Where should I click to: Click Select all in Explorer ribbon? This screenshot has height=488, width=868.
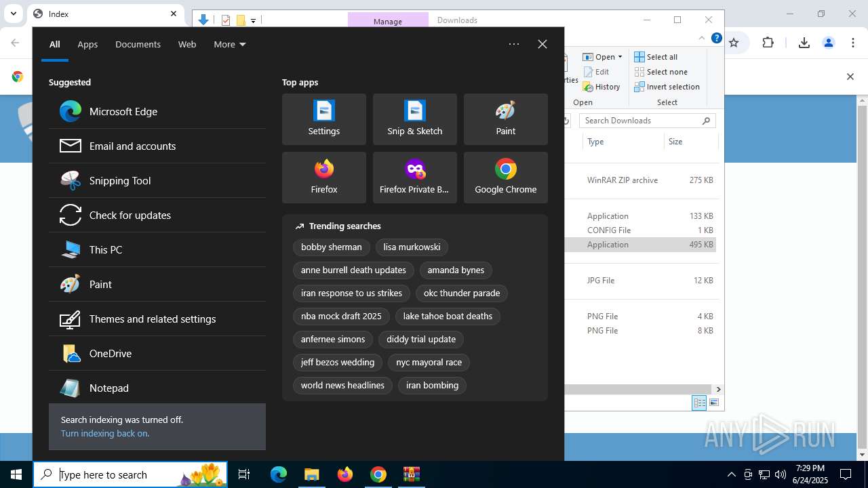click(656, 57)
